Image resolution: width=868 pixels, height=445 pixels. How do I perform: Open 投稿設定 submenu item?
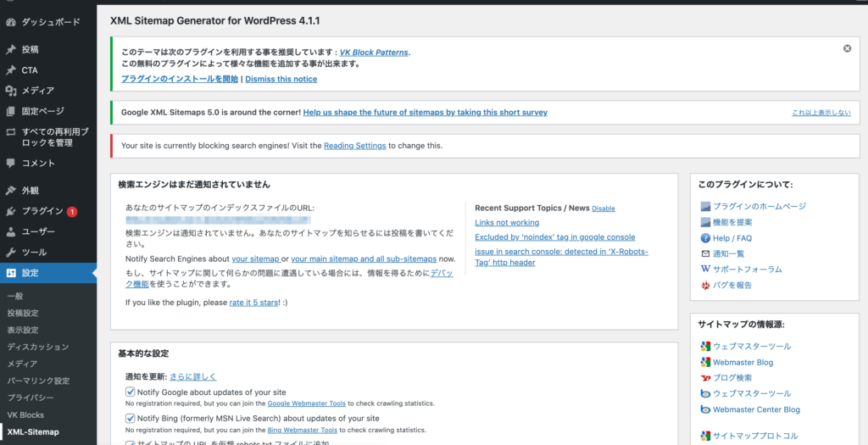pos(23,314)
